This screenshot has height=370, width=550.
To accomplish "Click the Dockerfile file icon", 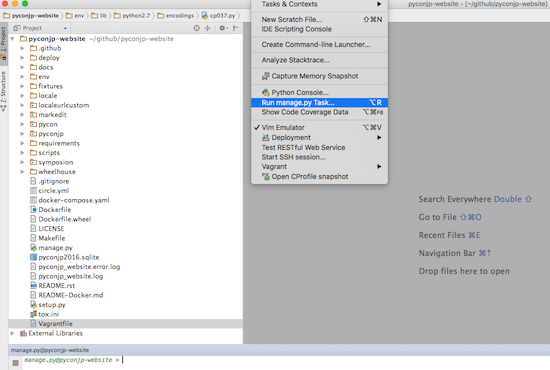I will (33, 210).
